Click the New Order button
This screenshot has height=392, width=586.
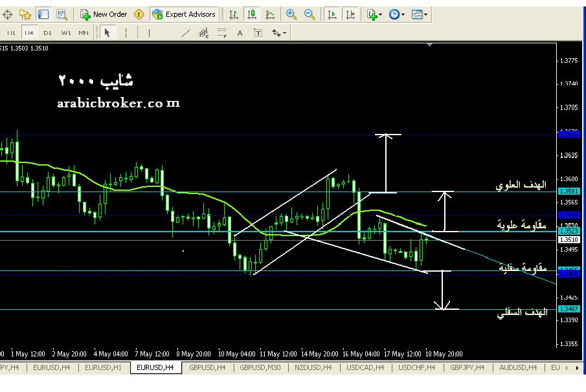[x=104, y=15]
